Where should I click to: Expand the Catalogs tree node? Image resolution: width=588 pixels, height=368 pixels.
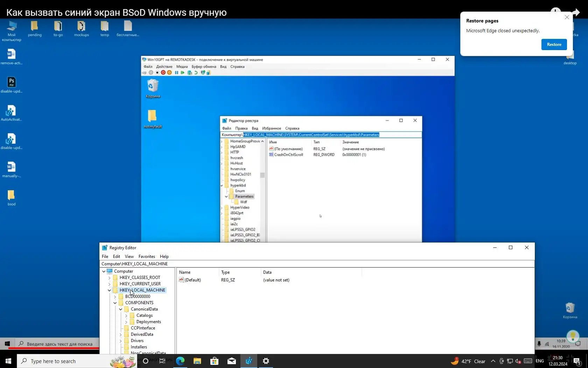point(126,315)
